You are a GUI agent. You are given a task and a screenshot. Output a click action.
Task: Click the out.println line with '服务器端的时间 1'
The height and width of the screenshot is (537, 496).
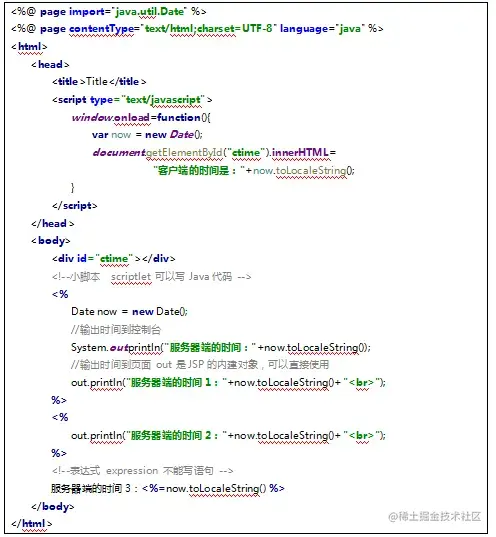click(228, 383)
